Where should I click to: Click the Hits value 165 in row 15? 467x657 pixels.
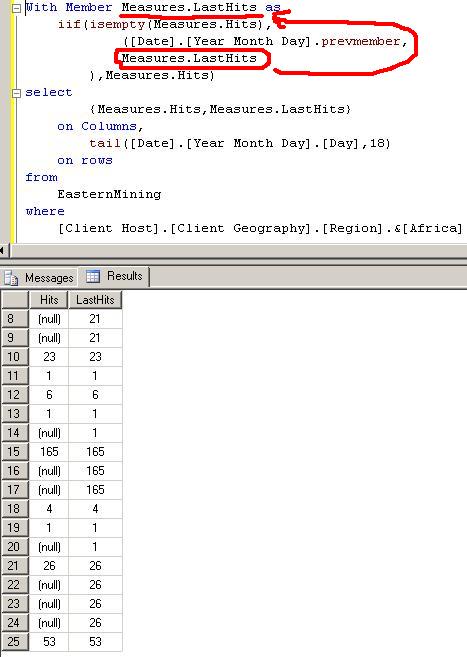(x=49, y=452)
